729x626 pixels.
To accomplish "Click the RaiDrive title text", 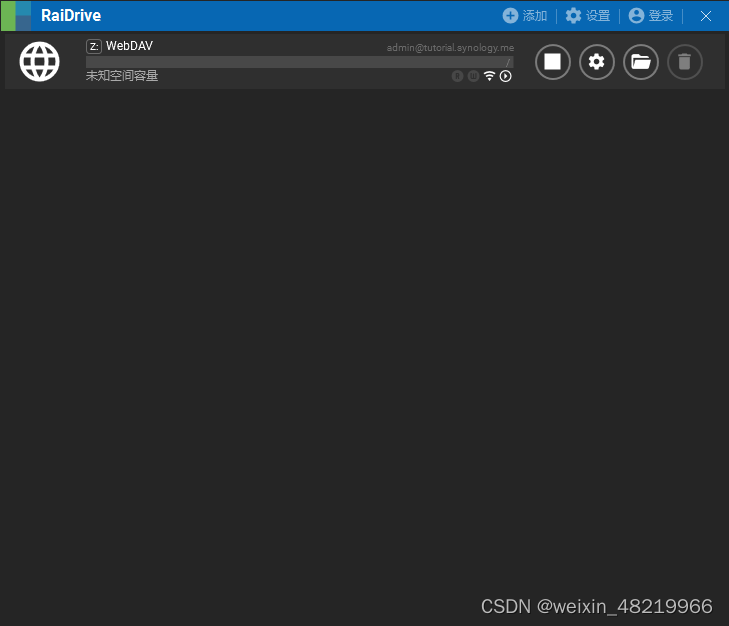I will [71, 15].
